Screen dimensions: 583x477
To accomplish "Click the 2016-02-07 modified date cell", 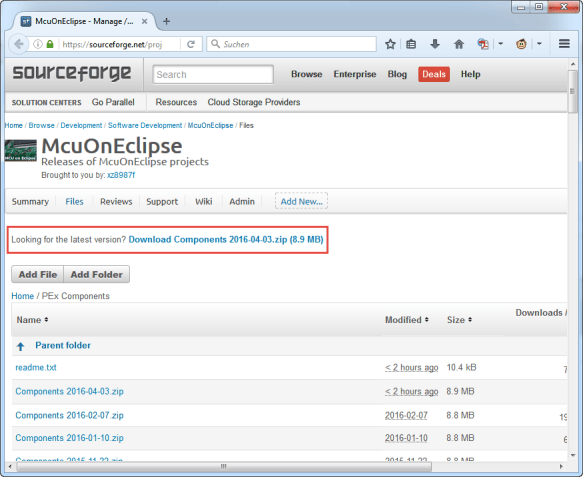I will 406,415.
